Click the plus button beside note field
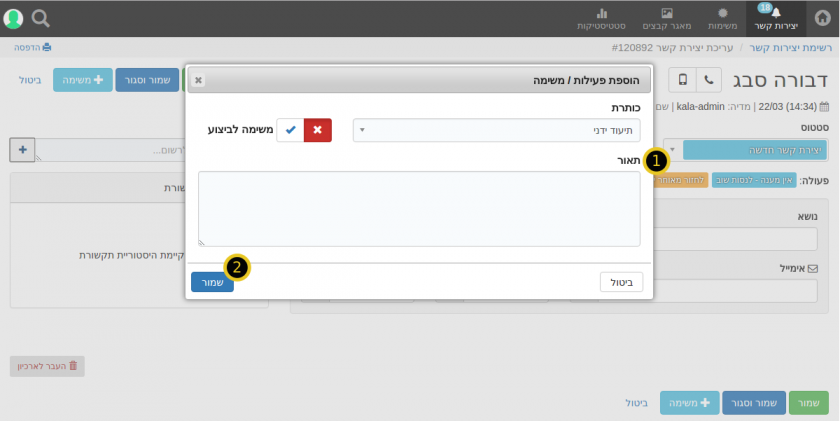The height and width of the screenshot is (421, 840). [x=22, y=150]
